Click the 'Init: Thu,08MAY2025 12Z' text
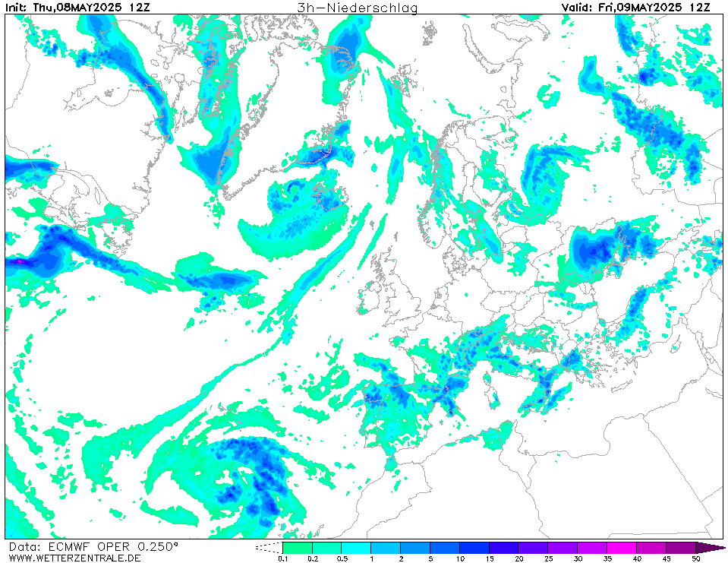Viewport: 728px width, 563px height. [x=78, y=7]
